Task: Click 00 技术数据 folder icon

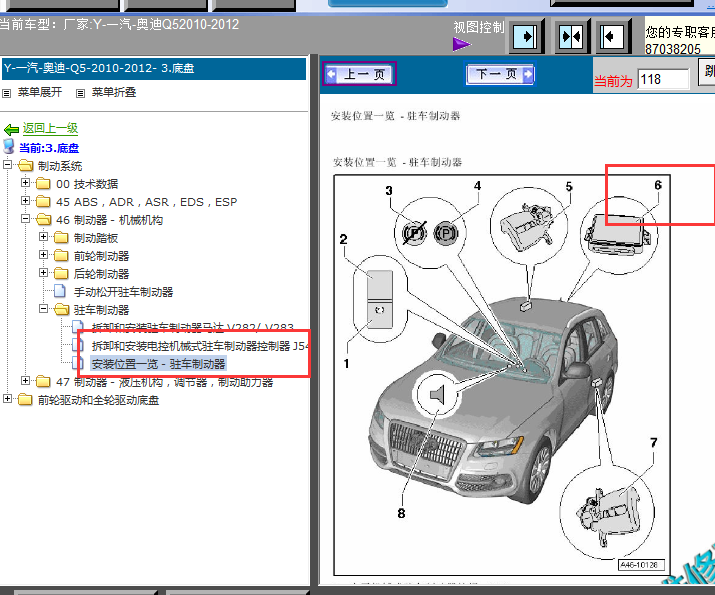Action: click(43, 183)
